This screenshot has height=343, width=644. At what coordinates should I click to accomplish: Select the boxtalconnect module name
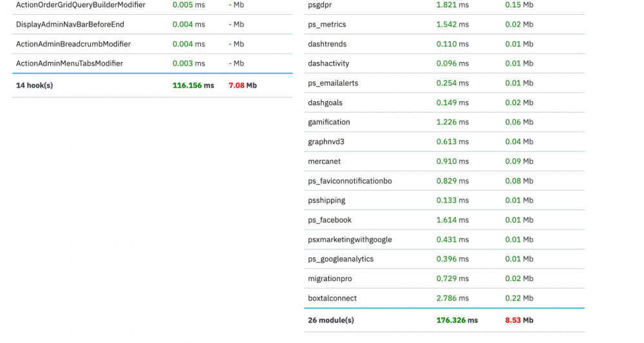pos(332,298)
